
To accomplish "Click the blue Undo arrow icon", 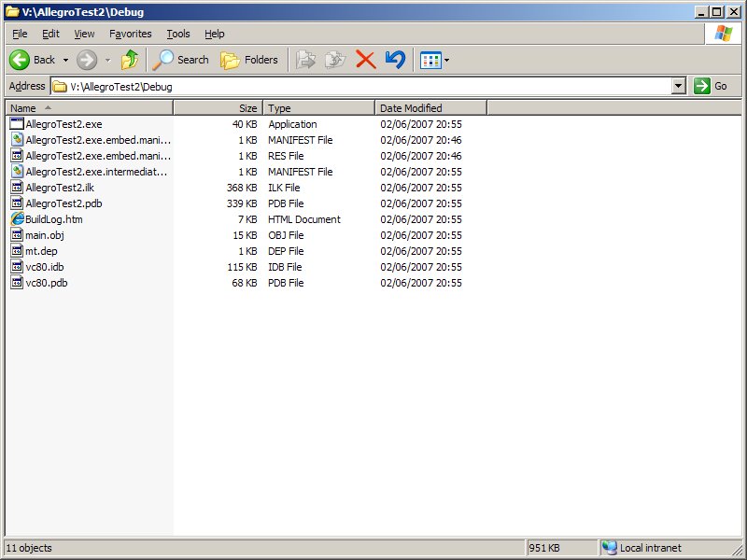I will pyautogui.click(x=395, y=60).
